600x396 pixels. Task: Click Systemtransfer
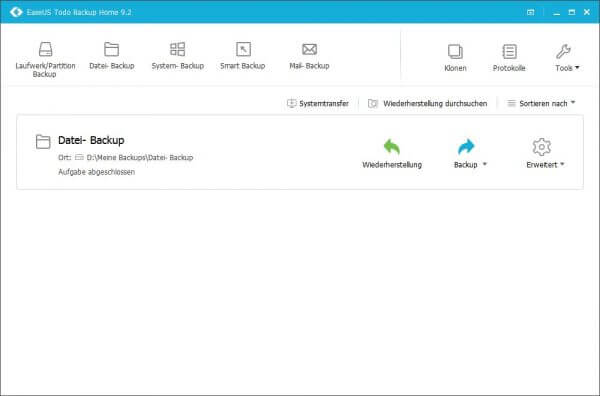(318, 103)
